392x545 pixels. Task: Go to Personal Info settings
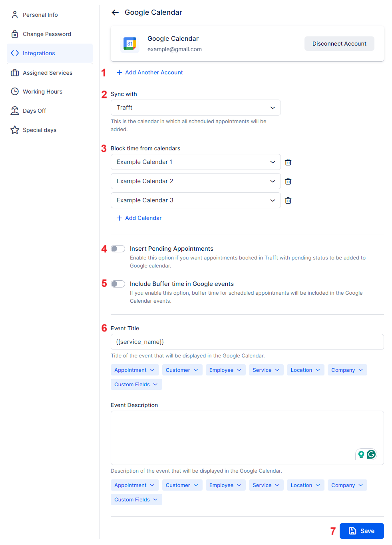[15, 14]
